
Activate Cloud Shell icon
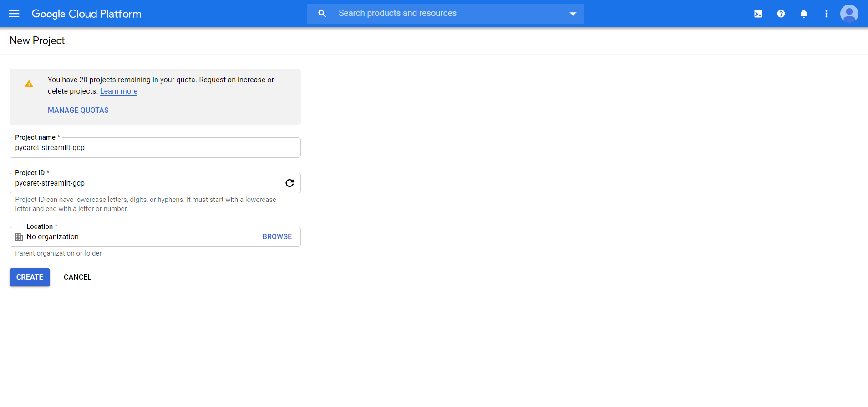pos(758,14)
